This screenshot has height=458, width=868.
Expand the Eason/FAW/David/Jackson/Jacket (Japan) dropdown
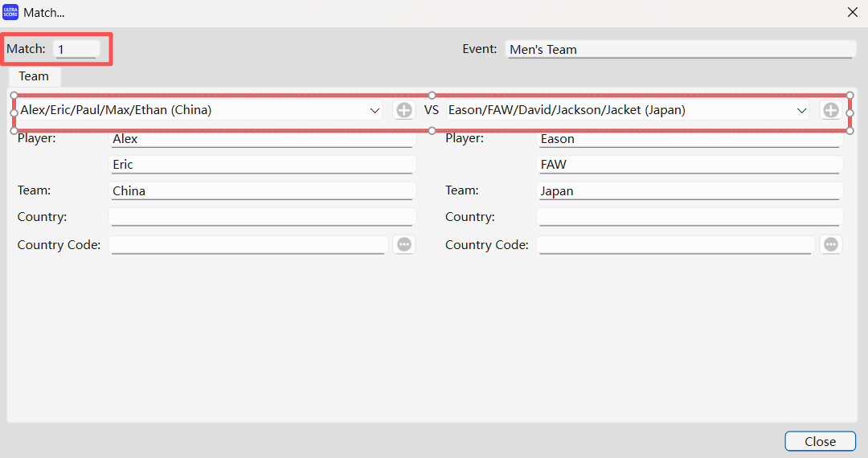(800, 110)
